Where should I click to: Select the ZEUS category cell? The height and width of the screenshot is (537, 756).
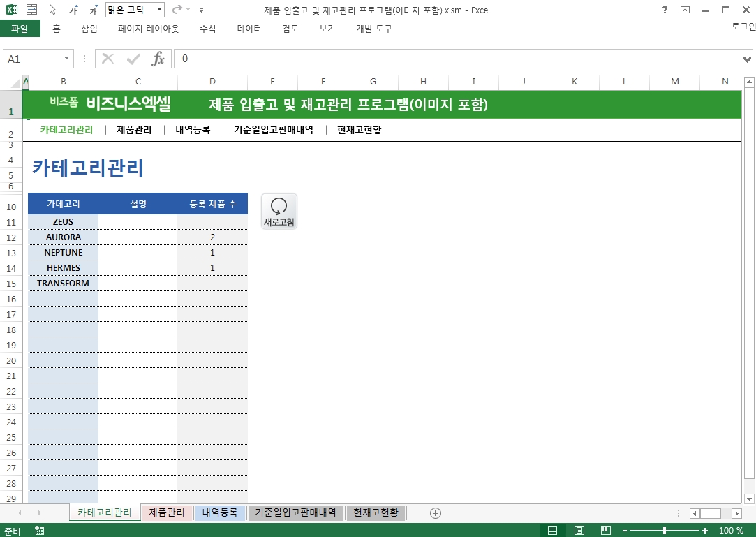coord(63,222)
